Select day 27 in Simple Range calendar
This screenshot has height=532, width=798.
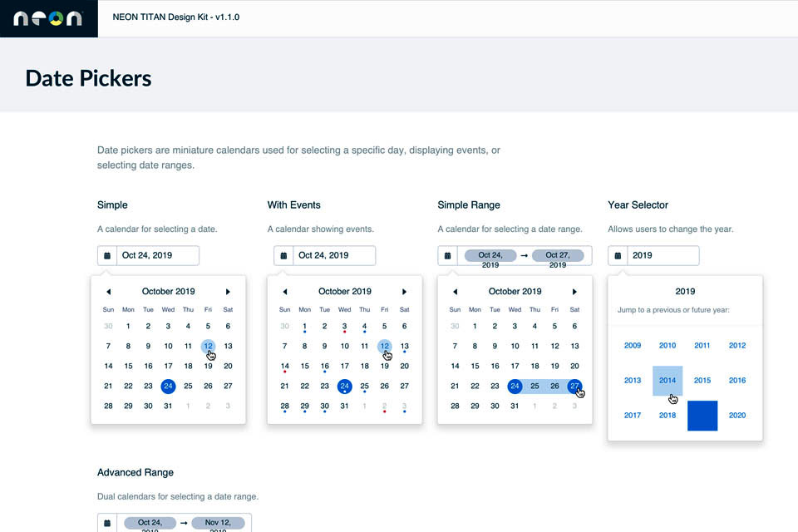pyautogui.click(x=574, y=386)
